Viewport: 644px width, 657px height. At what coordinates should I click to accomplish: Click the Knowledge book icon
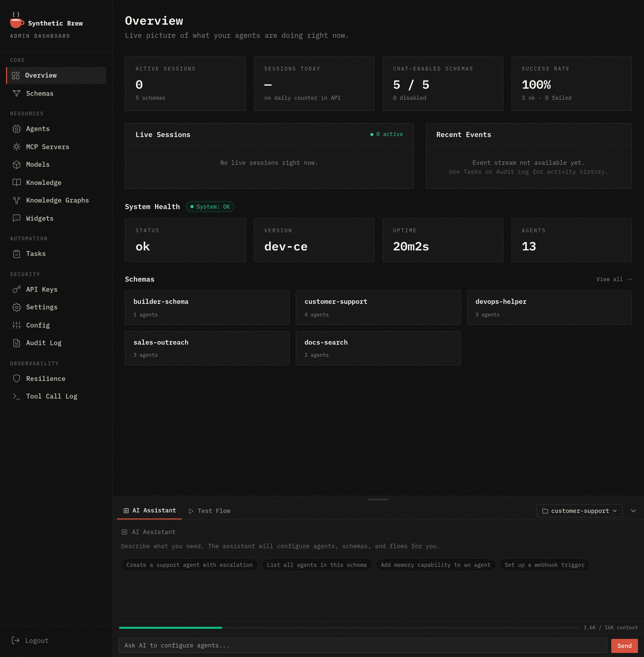(16, 182)
